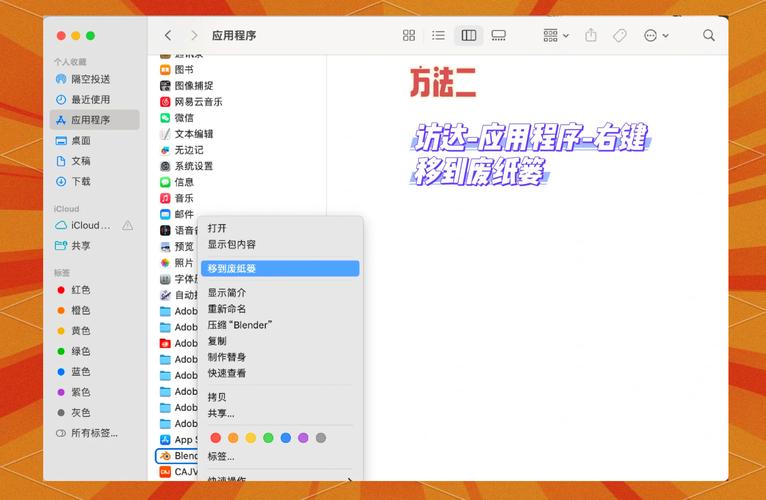Viewport: 766px width, 500px height.
Task: Switch to gallery view
Action: (498, 35)
